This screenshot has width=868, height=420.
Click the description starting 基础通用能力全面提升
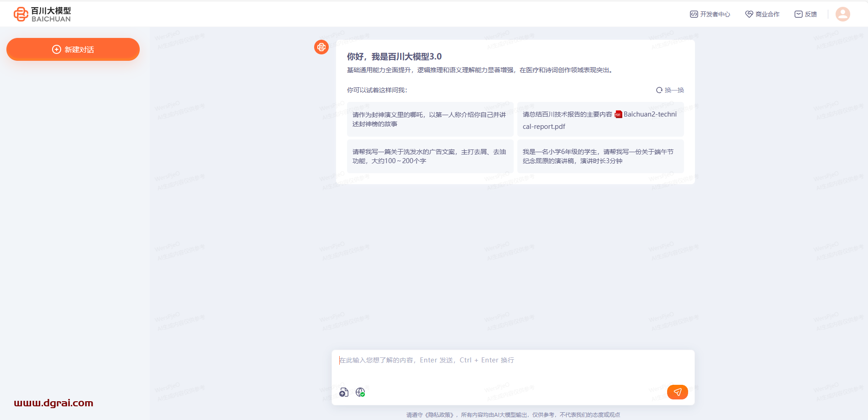point(480,70)
